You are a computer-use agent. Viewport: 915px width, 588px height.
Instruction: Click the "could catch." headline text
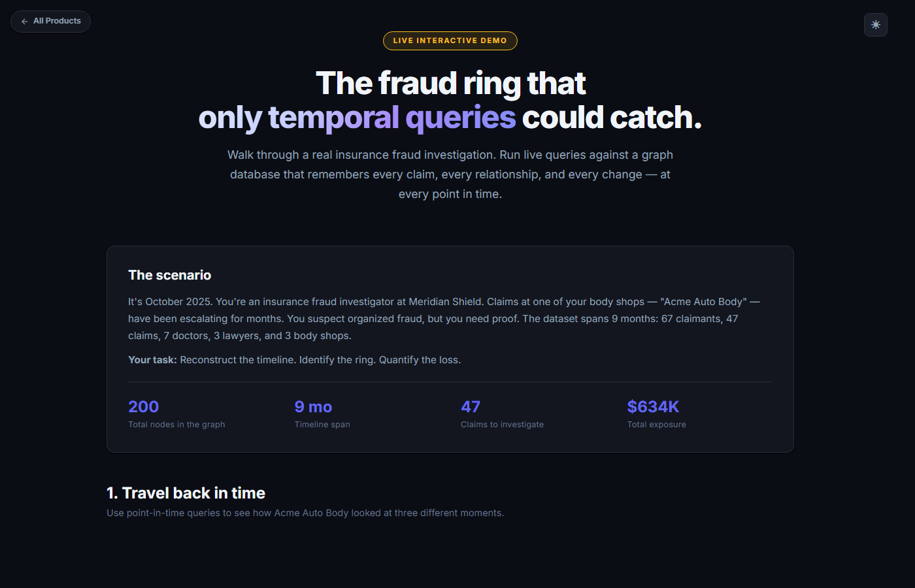coord(611,118)
